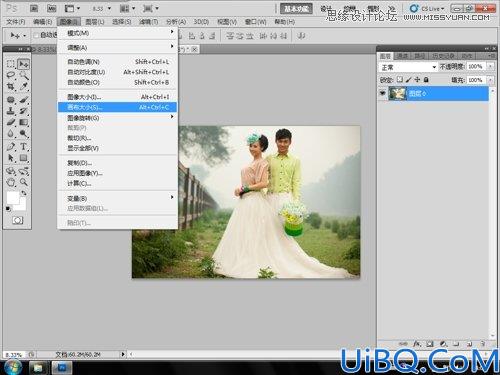500x375 pixels.
Task: Open the CS Live button
Action: 427,8
